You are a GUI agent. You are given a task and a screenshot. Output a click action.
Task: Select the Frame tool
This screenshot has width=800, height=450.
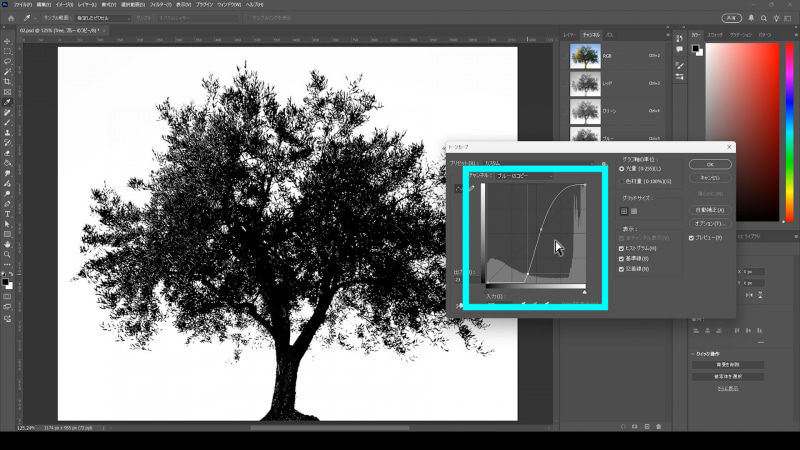[x=7, y=92]
